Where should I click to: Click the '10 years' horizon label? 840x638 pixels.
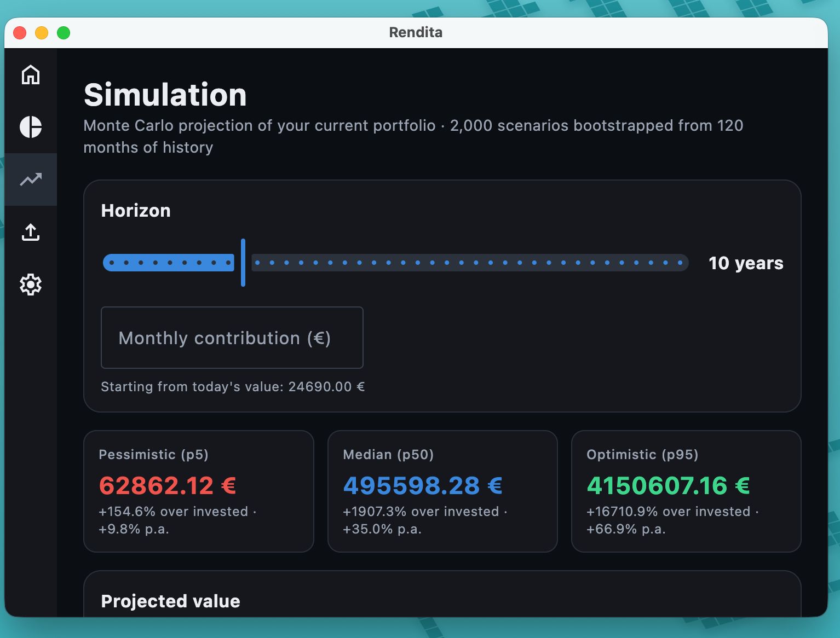[x=746, y=263]
